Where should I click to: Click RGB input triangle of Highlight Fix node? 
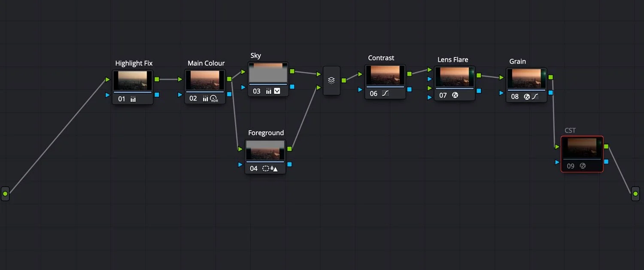click(x=108, y=80)
